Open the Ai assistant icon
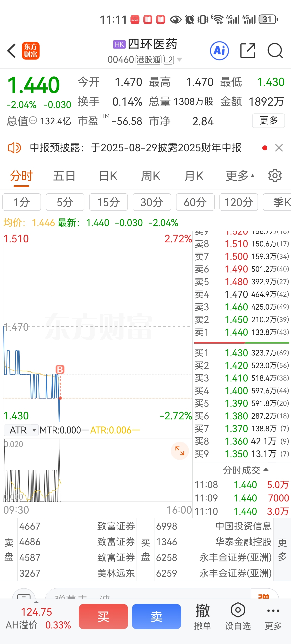This screenshot has height=644, width=291. pos(219,51)
